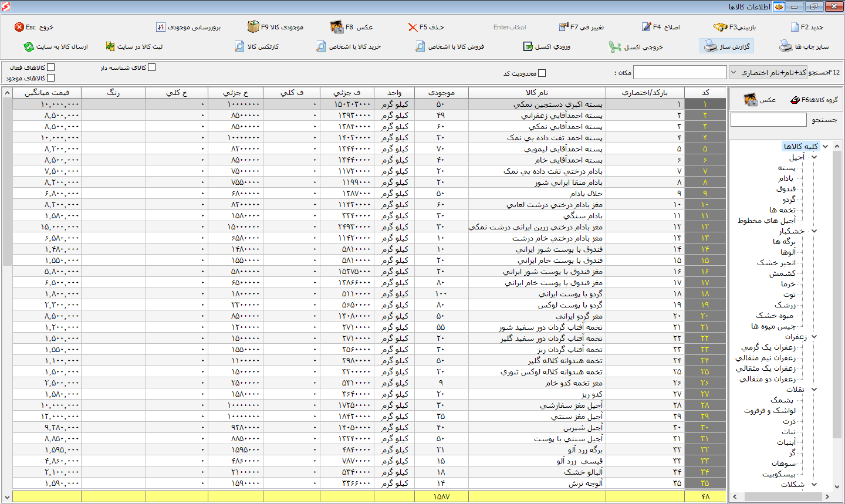This screenshot has height=504, width=845.
Task: Click ورودی اکسل import icon
Action: tap(528, 46)
